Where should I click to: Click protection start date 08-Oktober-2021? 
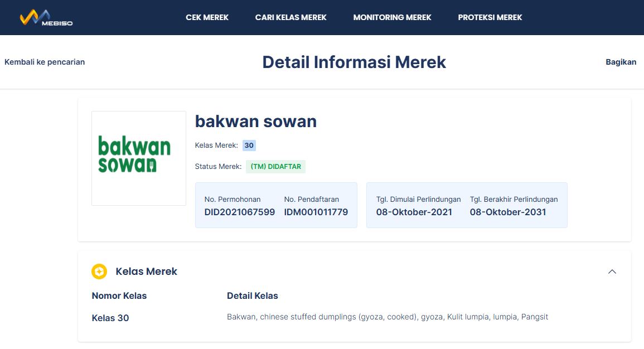414,212
